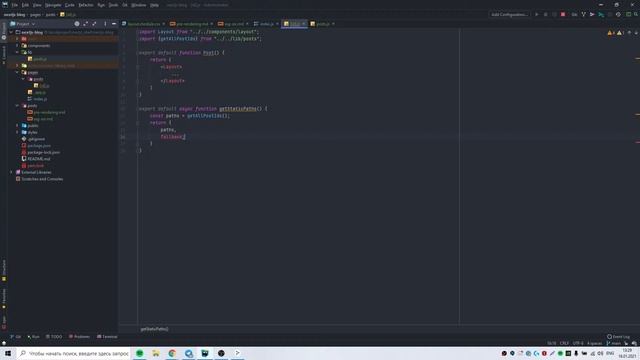
Task: Click the orange warnings indicator in editor
Action: tap(611, 33)
